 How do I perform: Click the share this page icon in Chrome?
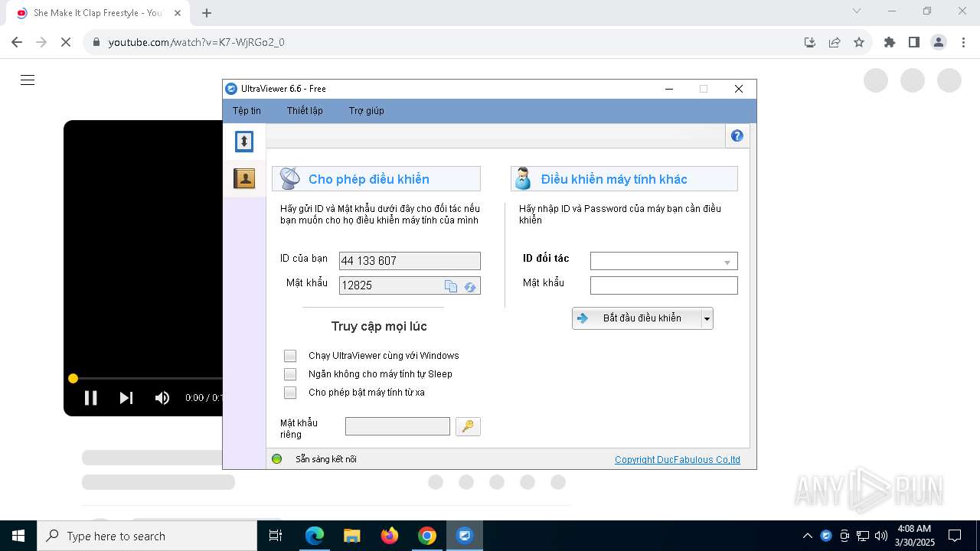pos(835,42)
